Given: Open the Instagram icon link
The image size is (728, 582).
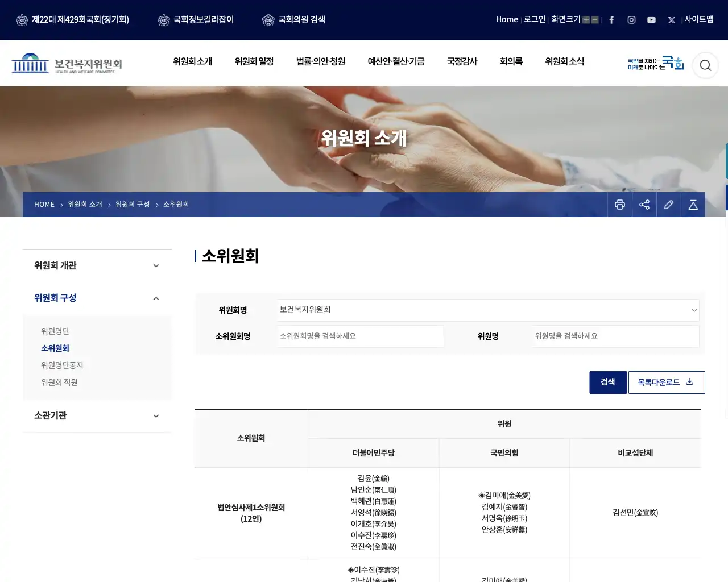Looking at the screenshot, I should click(x=631, y=20).
